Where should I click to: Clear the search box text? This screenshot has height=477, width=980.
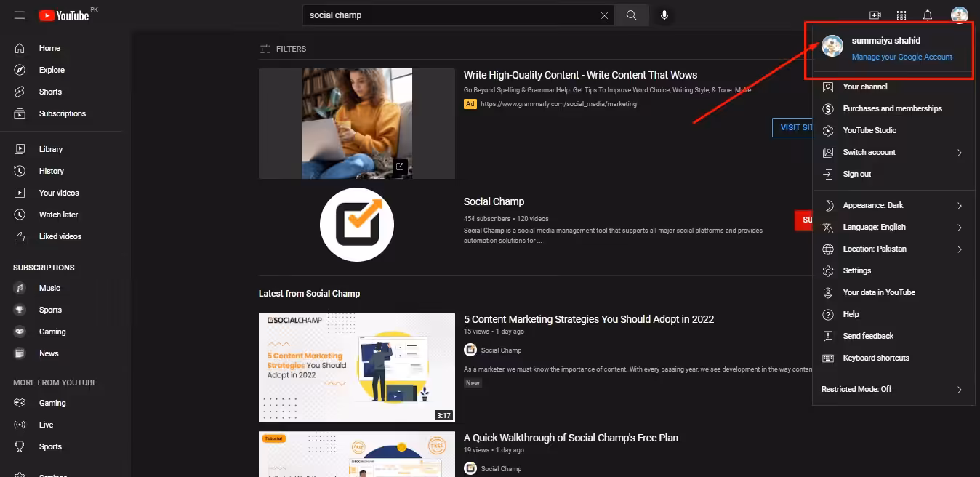click(604, 15)
